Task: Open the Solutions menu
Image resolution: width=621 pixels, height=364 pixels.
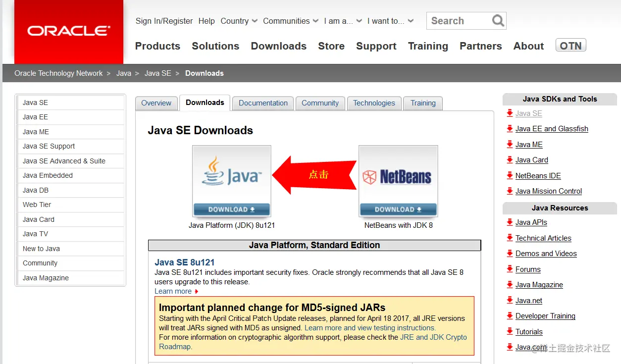Action: pos(215,46)
